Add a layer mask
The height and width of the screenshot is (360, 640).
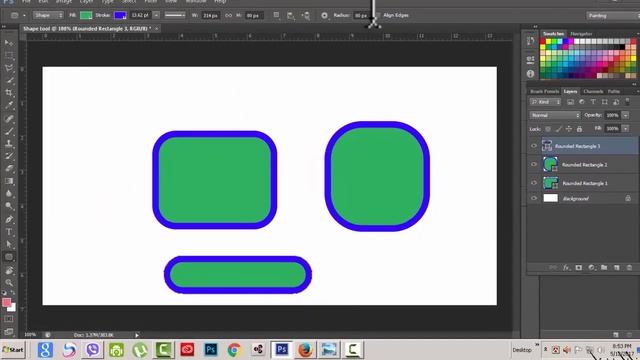579,267
